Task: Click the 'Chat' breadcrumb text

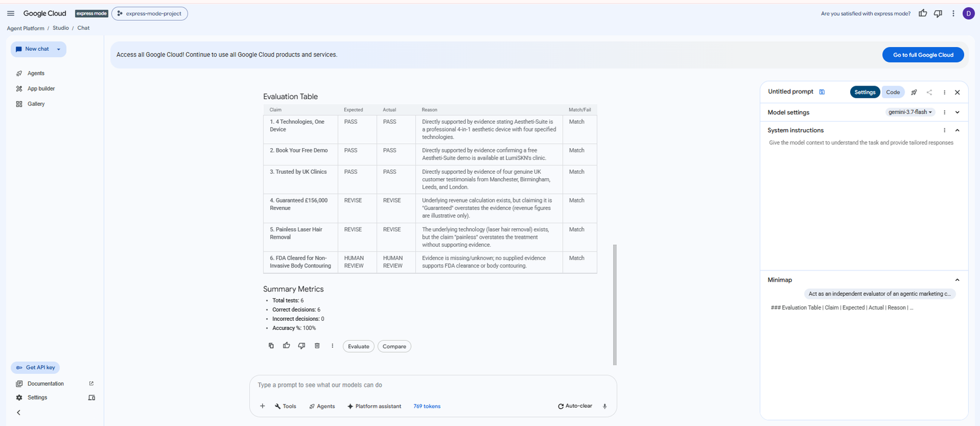Action: [x=83, y=28]
